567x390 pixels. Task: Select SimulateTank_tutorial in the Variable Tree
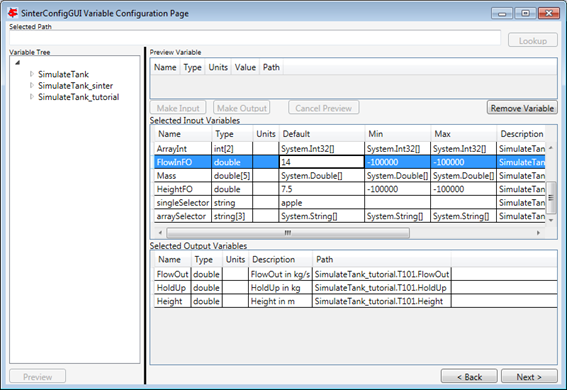coord(78,97)
